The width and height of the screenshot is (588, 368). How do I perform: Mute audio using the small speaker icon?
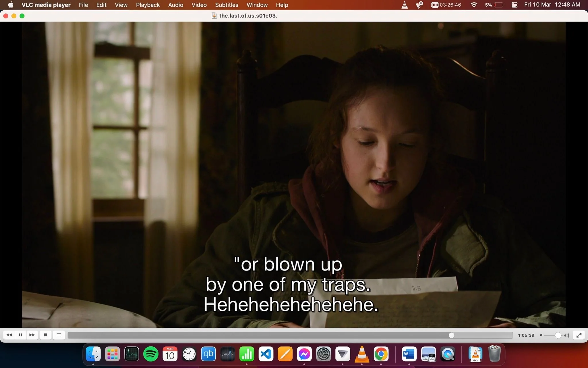pyautogui.click(x=541, y=335)
